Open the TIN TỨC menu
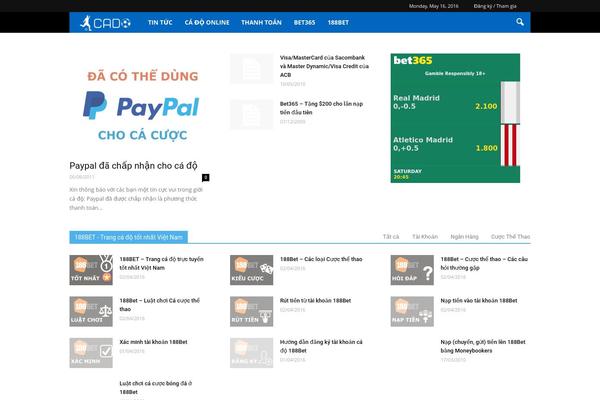600x400 pixels. 160,23
